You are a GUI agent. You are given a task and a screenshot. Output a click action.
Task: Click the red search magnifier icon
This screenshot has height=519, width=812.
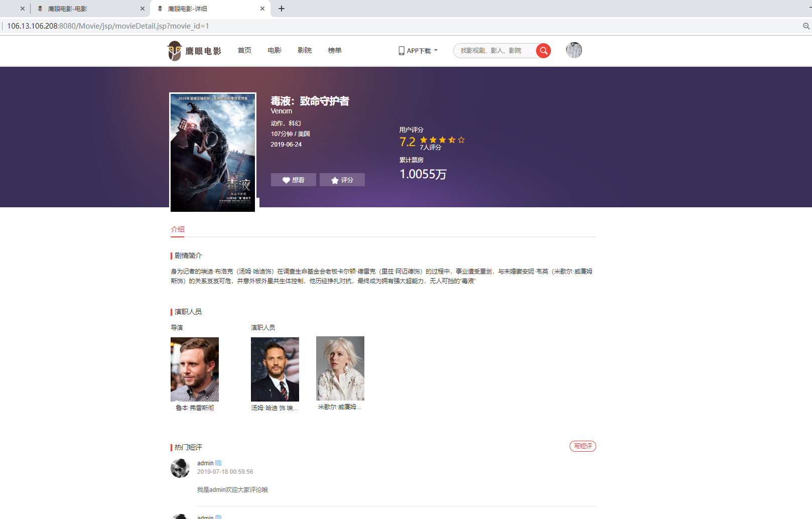point(543,50)
